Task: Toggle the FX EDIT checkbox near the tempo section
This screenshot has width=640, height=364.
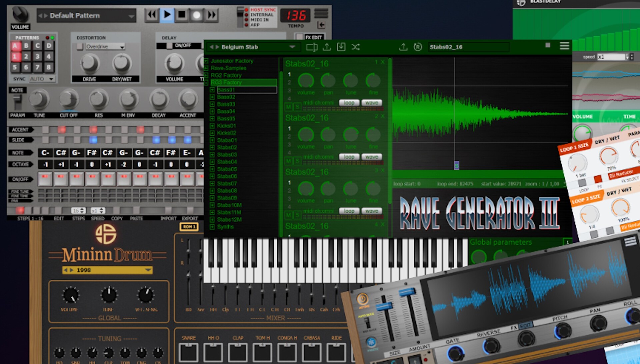Action: tap(300, 35)
